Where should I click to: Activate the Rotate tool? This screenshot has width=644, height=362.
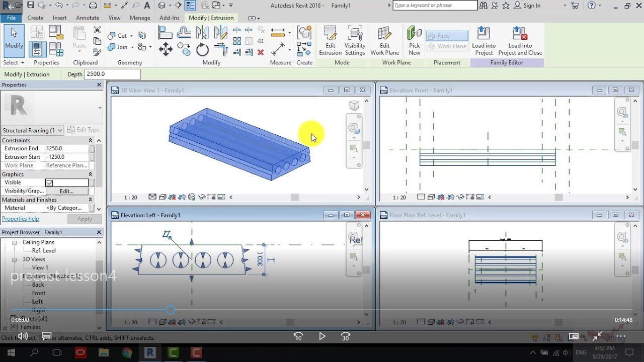[202, 49]
